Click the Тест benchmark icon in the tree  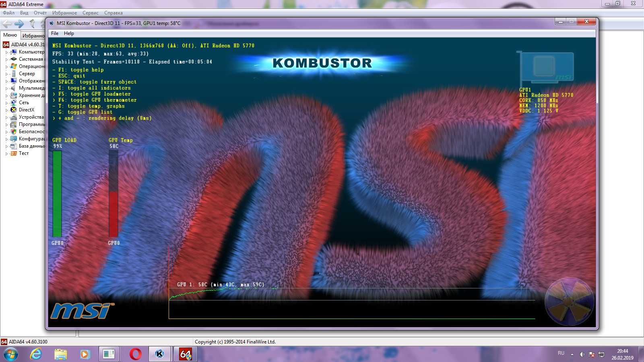click(x=14, y=153)
